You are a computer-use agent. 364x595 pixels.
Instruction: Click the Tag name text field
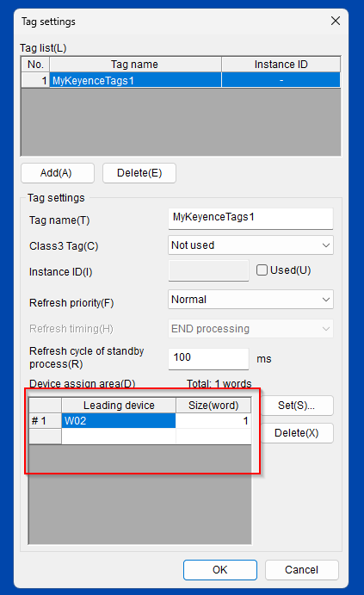click(x=250, y=218)
